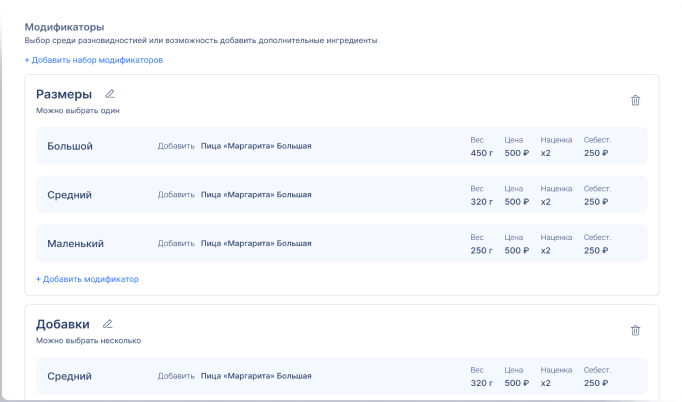The image size is (682, 402).
Task: Select the Маленький modifier name
Action: click(x=75, y=243)
